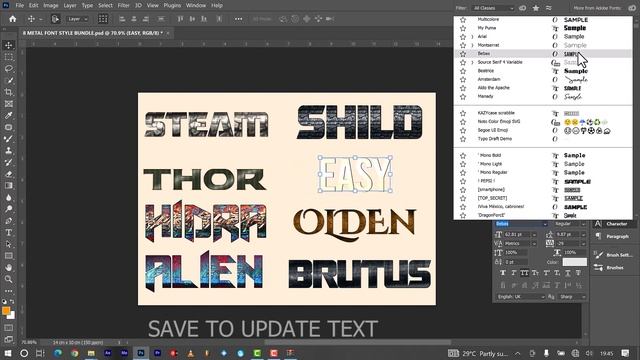Open the File menu
The width and height of the screenshot is (640, 360).
(x=20, y=6)
